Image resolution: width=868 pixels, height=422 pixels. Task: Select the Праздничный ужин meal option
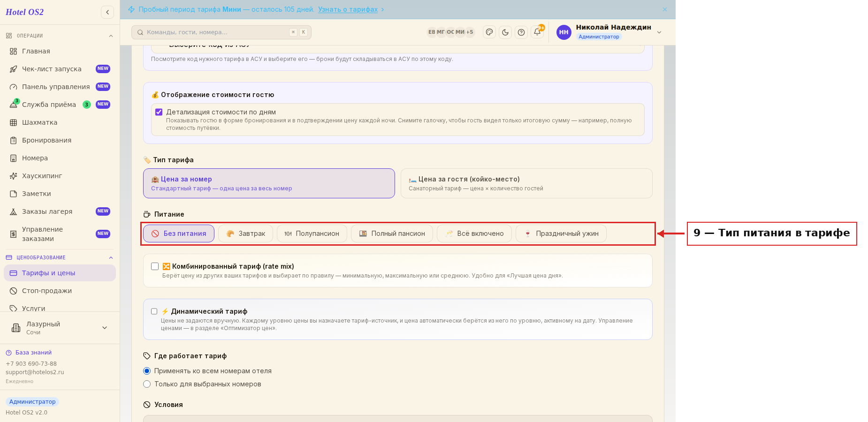click(x=561, y=234)
